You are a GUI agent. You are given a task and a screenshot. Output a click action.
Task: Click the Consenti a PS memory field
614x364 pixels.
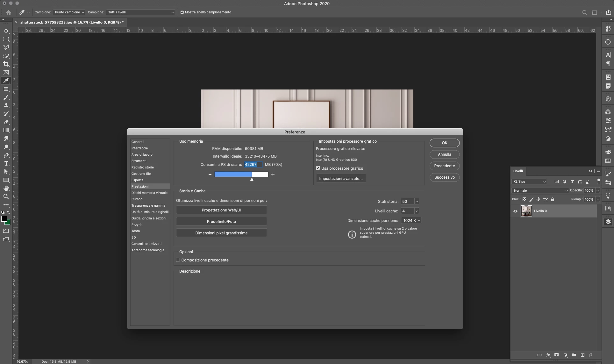point(253,164)
